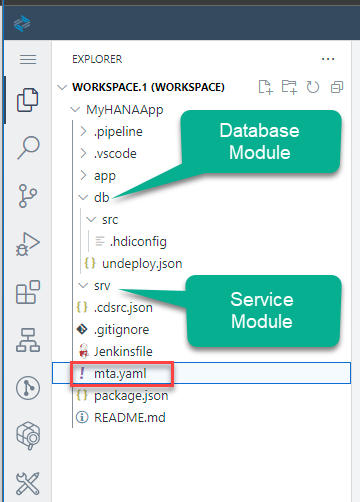Open the Source Control branch icon
Image resolution: width=360 pixels, height=502 pixels.
(x=28, y=196)
